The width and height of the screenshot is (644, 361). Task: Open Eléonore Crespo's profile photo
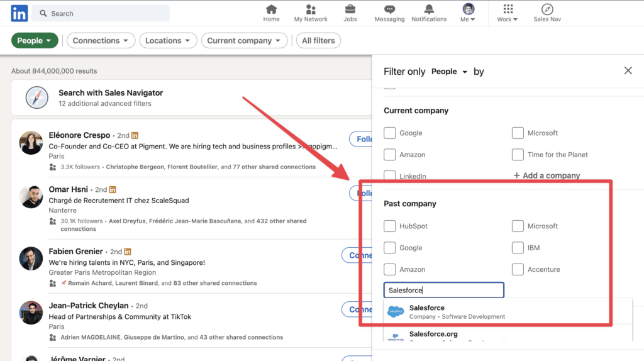(31, 143)
